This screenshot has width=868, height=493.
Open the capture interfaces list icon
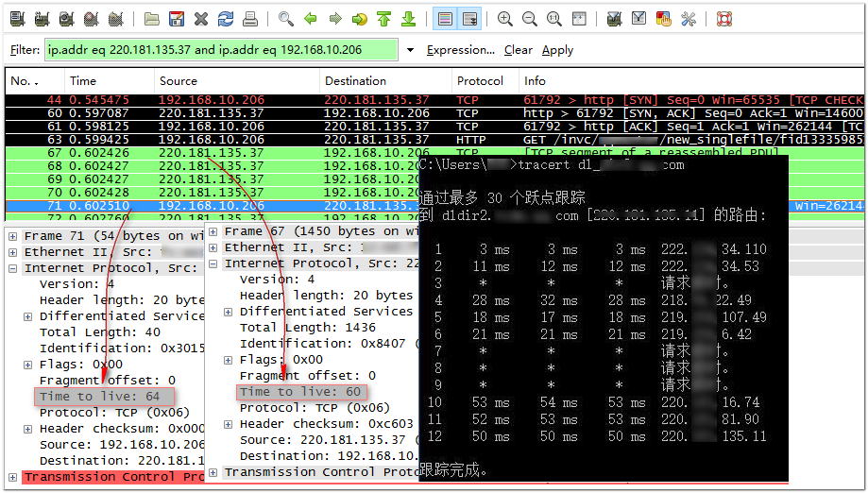18,20
